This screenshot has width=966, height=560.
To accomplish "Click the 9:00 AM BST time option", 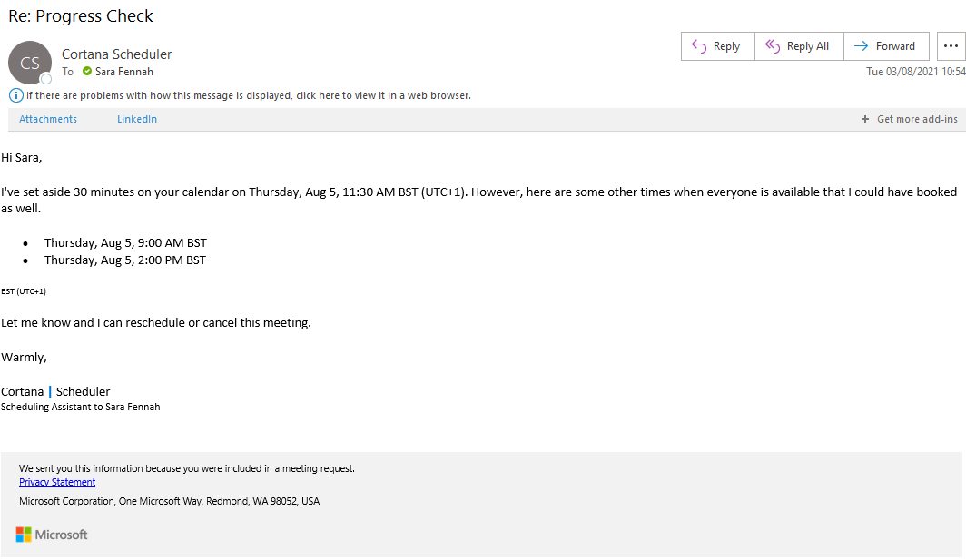I will click(125, 242).
